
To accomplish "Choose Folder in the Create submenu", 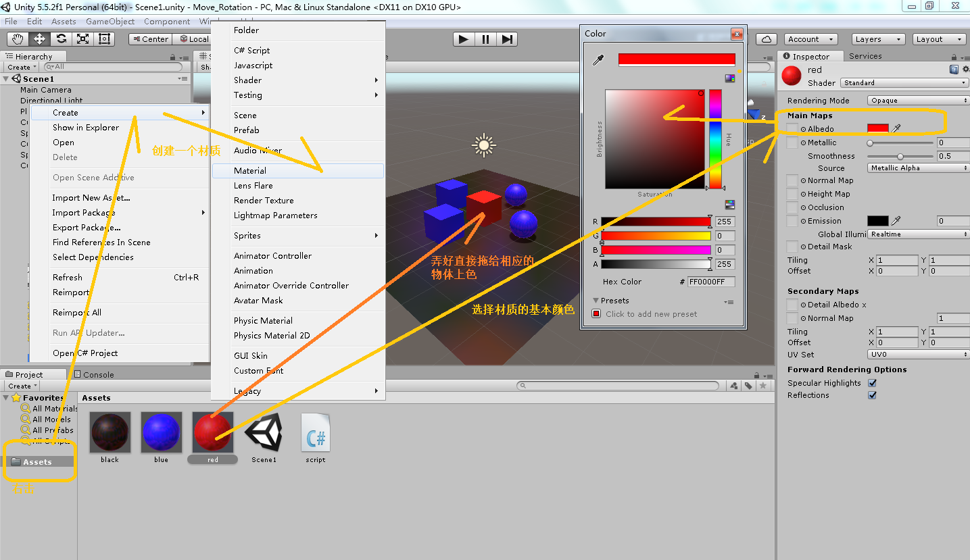I will pos(298,30).
